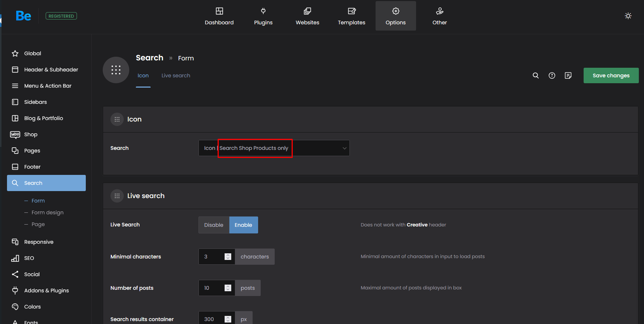
Task: Open the Search icon dropdown
Action: (274, 148)
